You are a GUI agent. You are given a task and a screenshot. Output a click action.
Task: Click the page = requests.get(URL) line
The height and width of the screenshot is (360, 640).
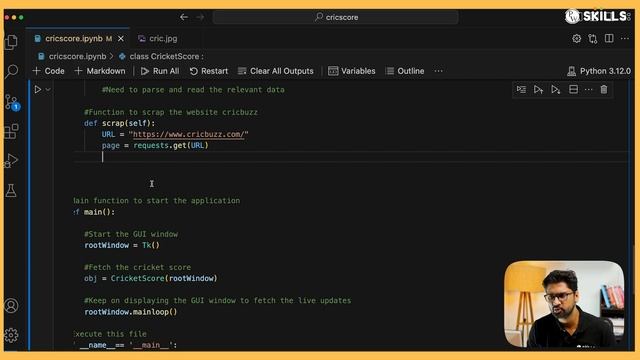155,145
